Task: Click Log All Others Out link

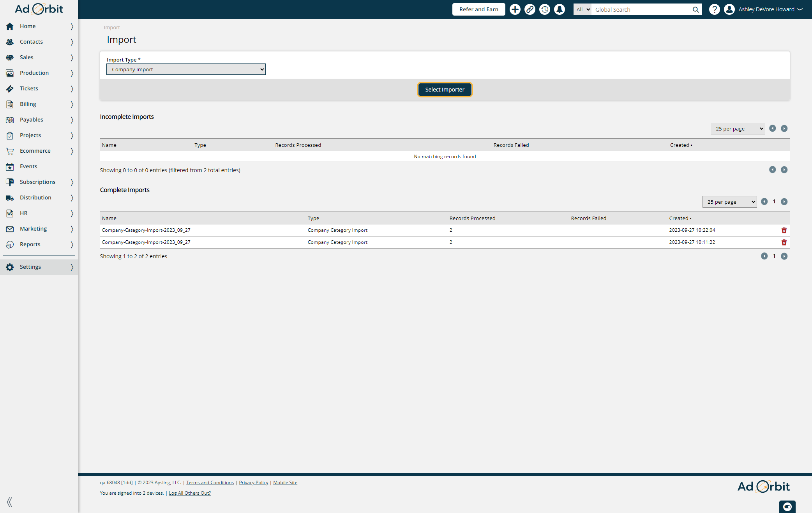Action: tap(190, 493)
